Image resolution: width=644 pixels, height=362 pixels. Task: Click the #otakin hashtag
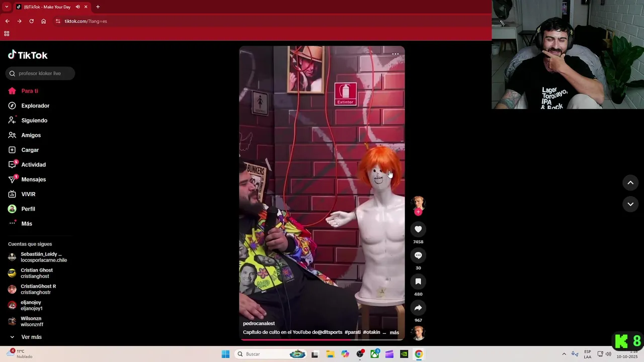pos(371,332)
